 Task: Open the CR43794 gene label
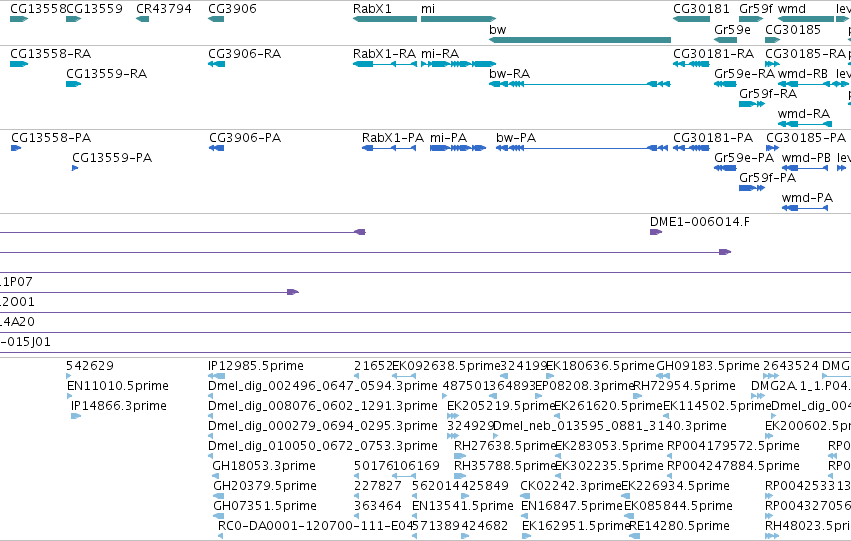tap(164, 9)
